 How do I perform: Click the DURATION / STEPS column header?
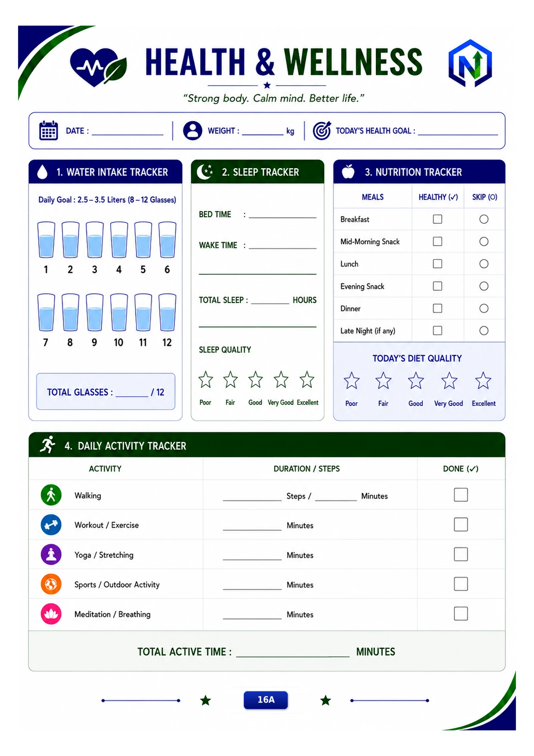[307, 469]
